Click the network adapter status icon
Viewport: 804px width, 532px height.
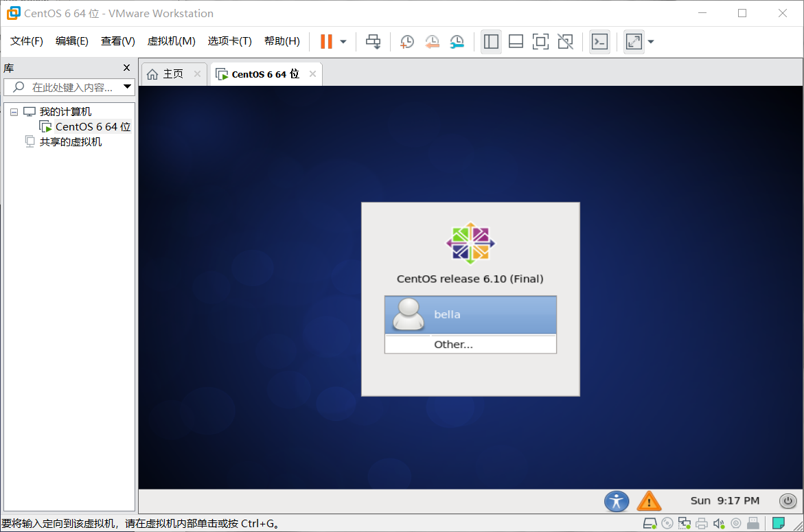(x=685, y=523)
